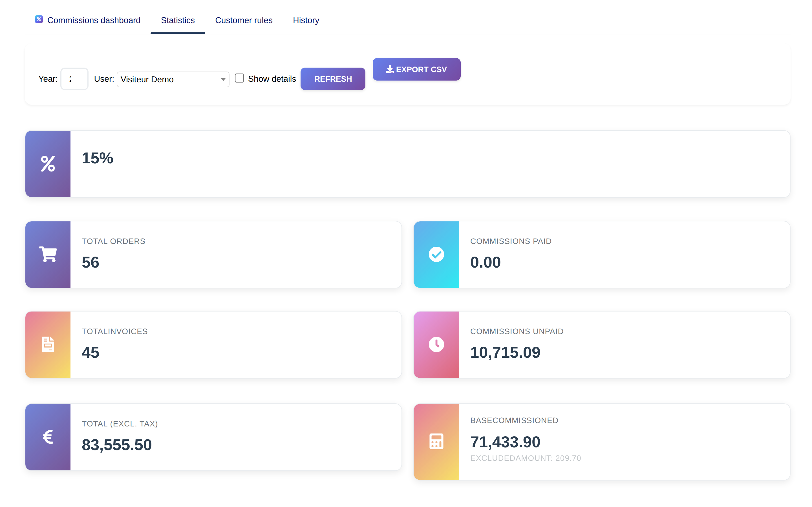Viewport: 812px width, 507px height.
Task: Click the 10,715.09 unpaid commissions value
Action: tap(505, 352)
